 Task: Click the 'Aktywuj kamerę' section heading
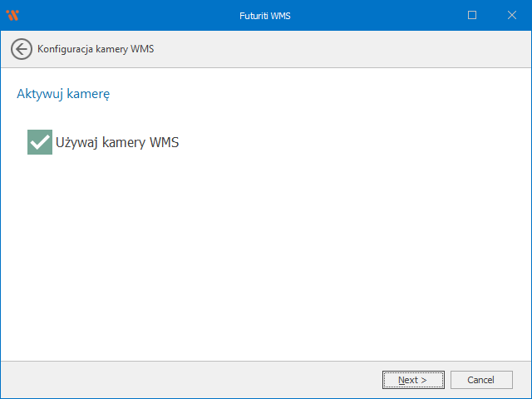63,94
